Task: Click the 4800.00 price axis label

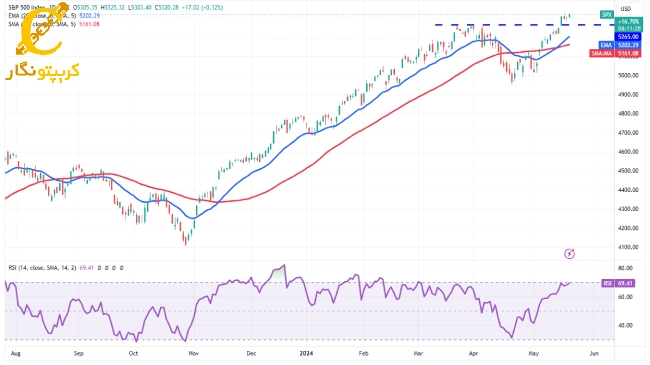Action: [x=628, y=114]
